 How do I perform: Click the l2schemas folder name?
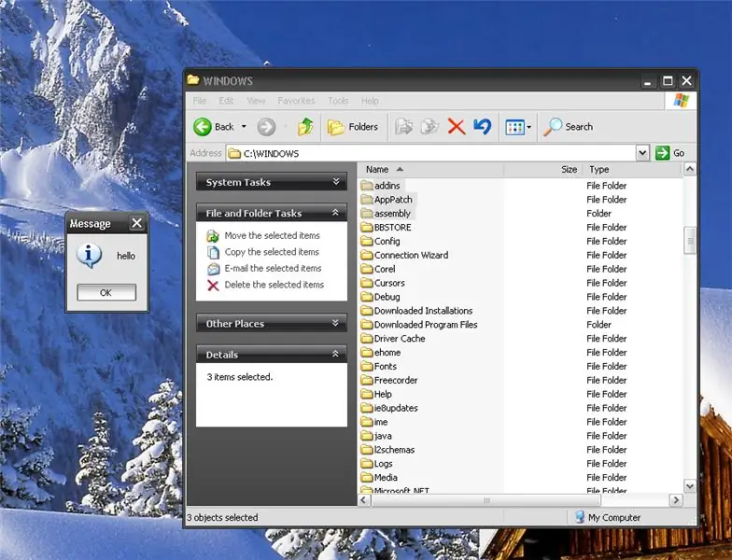(x=394, y=450)
